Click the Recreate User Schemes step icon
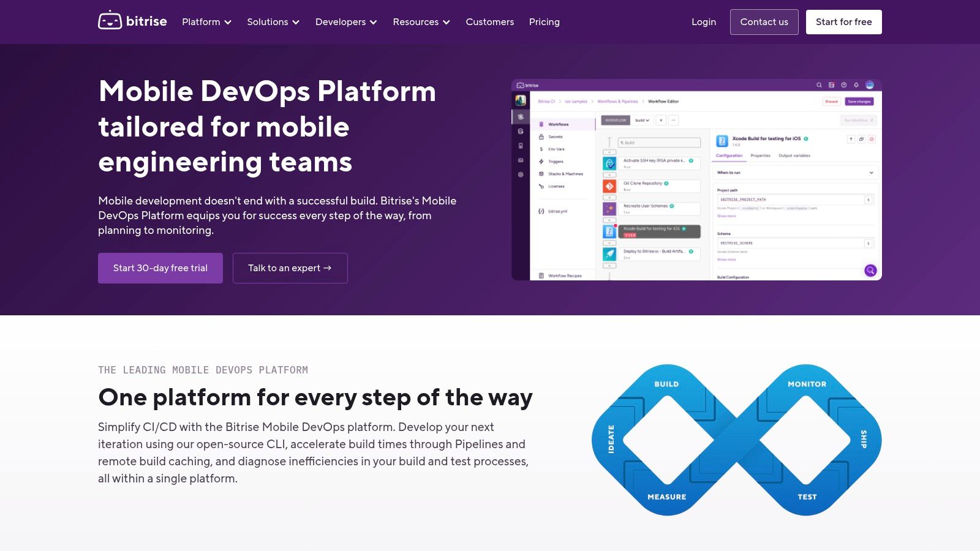 point(609,209)
